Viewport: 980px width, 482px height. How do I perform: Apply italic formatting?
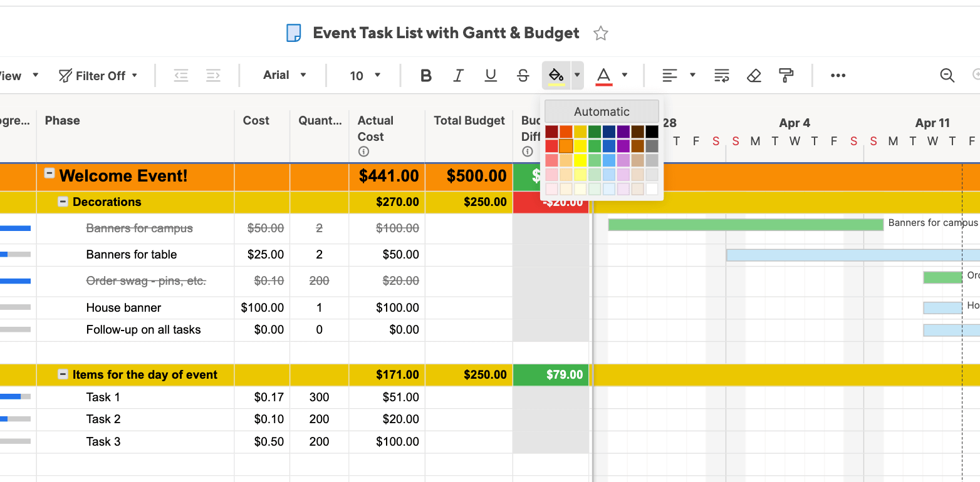tap(458, 76)
